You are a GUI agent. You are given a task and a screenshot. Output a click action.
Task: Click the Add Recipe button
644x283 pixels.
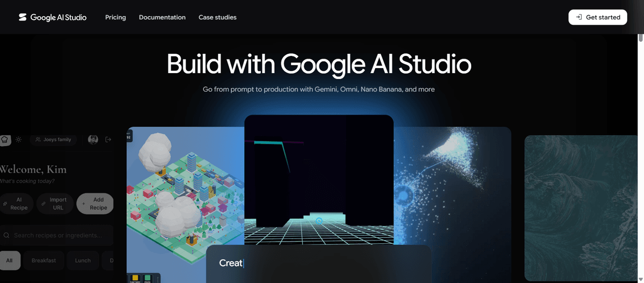point(95,204)
